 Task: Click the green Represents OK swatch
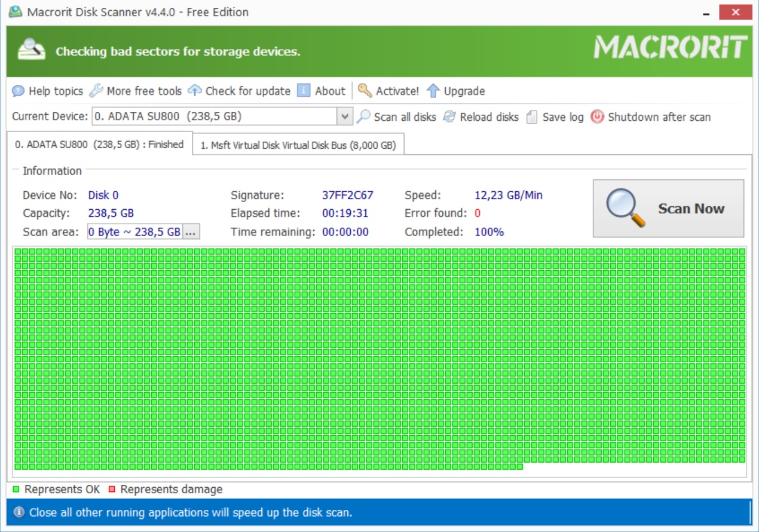pos(16,490)
